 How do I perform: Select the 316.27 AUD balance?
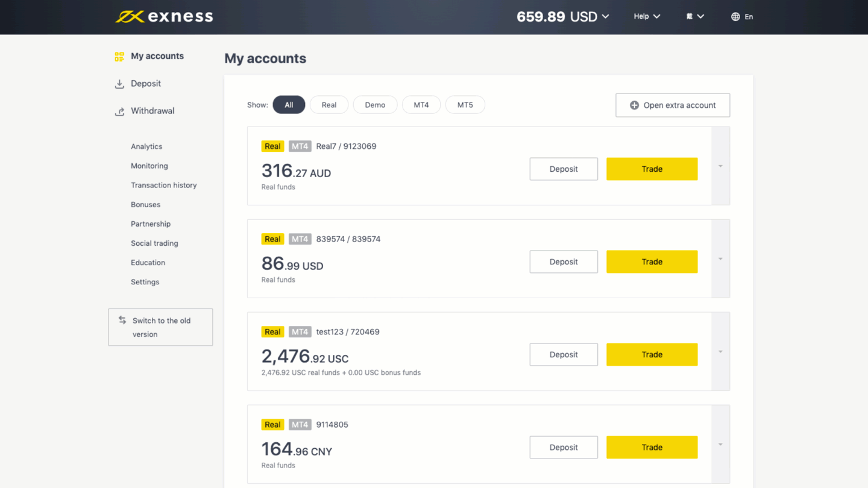coord(296,171)
